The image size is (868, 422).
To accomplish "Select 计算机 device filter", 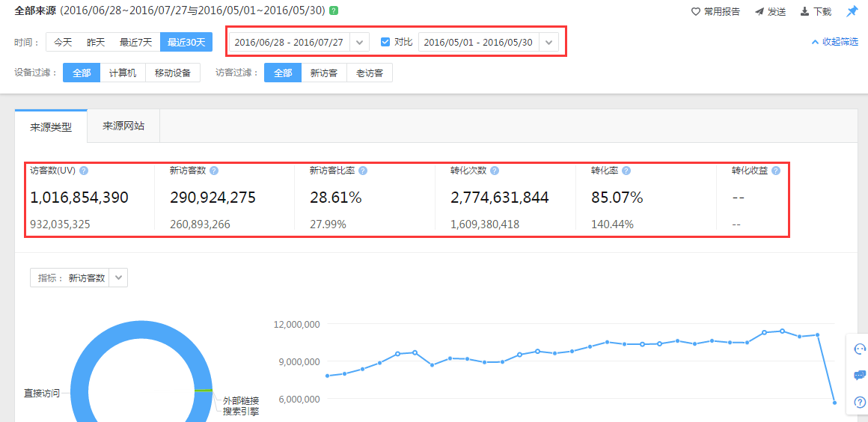I will (x=123, y=73).
